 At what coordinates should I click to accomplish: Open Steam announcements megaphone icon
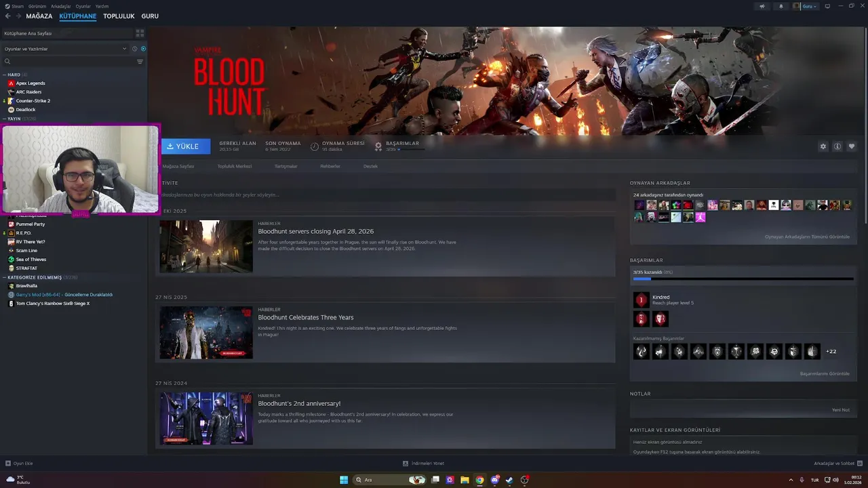coord(762,6)
